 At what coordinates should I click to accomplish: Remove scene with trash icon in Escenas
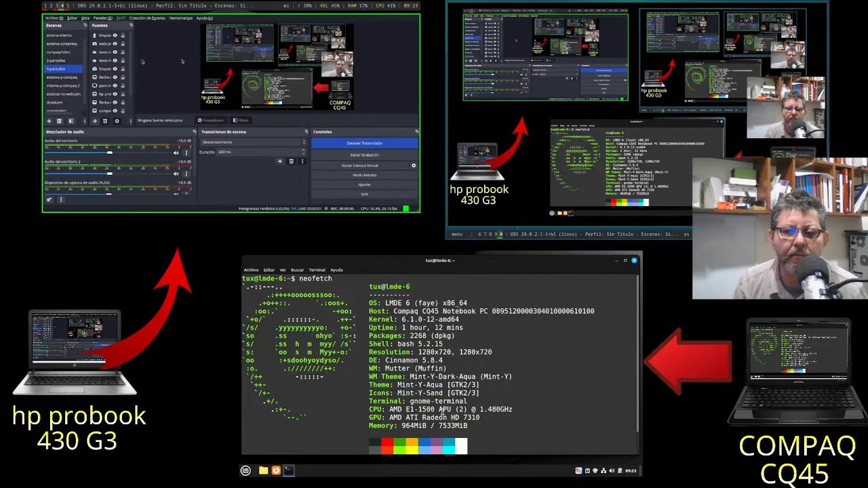pyautogui.click(x=59, y=121)
